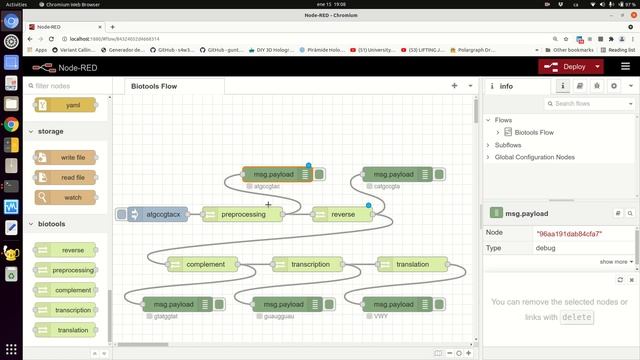Screen dimensions: 640x360
Task: Bookmark this page with the star icon
Action: coord(566,39)
